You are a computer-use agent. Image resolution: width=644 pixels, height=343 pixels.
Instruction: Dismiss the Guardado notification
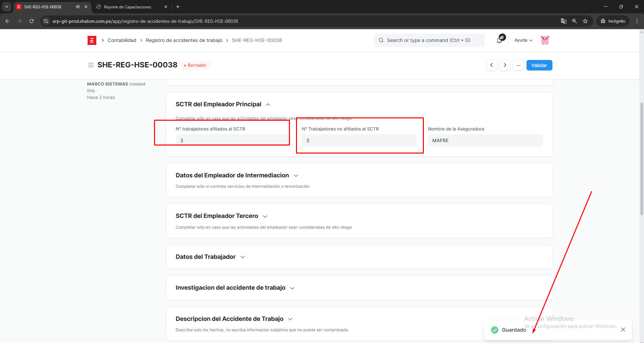click(623, 330)
